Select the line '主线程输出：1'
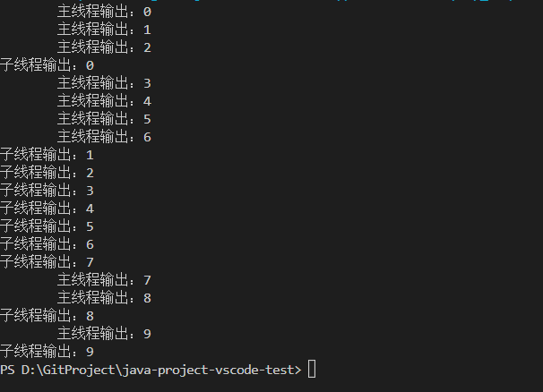The height and width of the screenshot is (392, 543). pos(104,30)
